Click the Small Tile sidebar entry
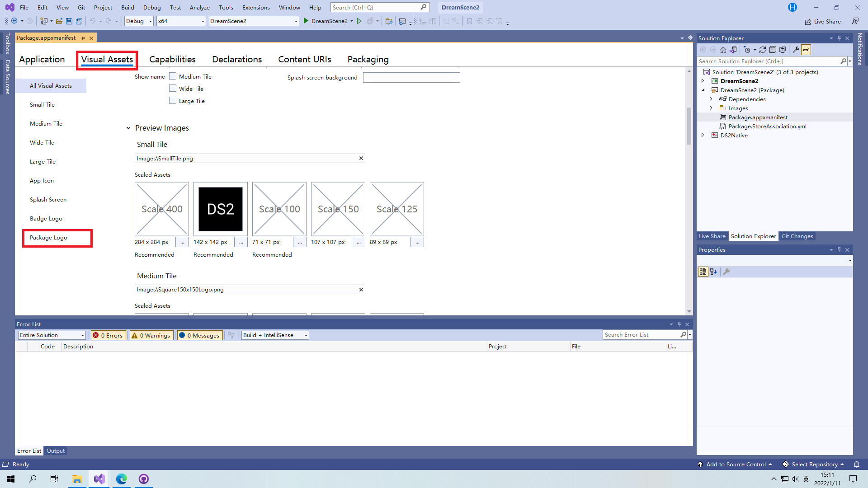Viewport: 868px width, 488px height. 42,104
